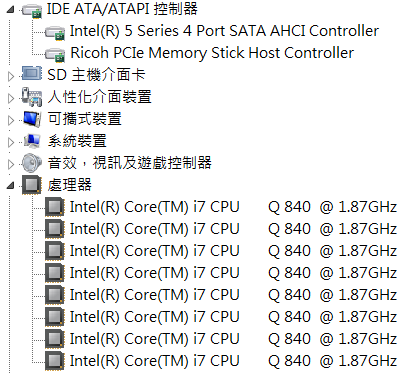Viewport: 406px width, 373px height.
Task: Collapse the 處理器 category
Action: click(11, 185)
